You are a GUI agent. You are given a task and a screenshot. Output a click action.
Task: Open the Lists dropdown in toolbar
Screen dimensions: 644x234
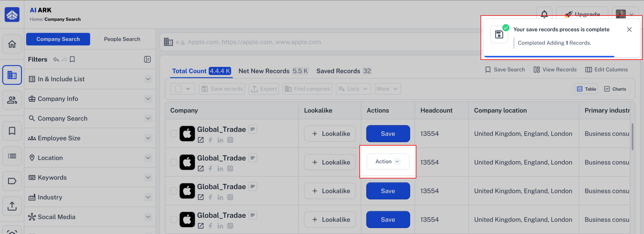click(x=353, y=89)
